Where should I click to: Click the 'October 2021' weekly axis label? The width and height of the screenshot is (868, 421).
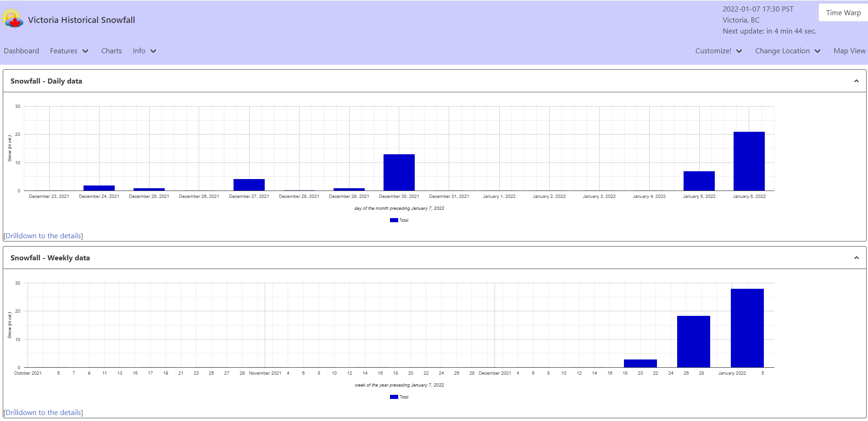pyautogui.click(x=28, y=373)
